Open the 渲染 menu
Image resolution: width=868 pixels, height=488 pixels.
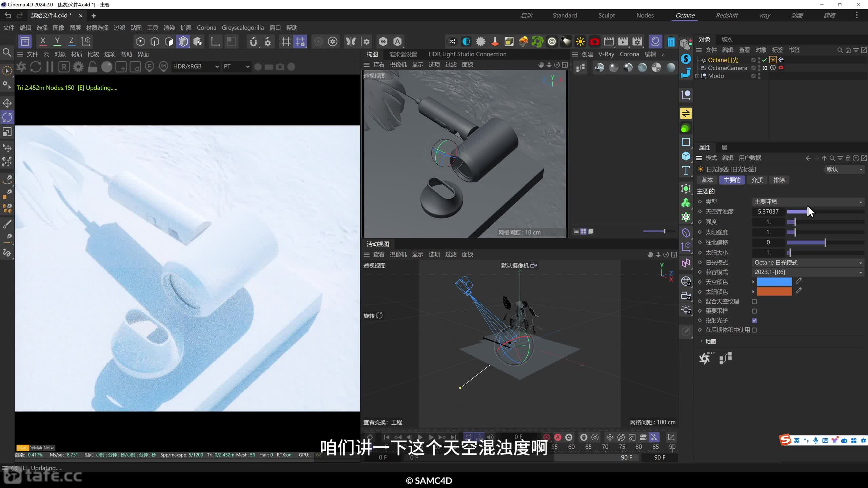tap(169, 28)
